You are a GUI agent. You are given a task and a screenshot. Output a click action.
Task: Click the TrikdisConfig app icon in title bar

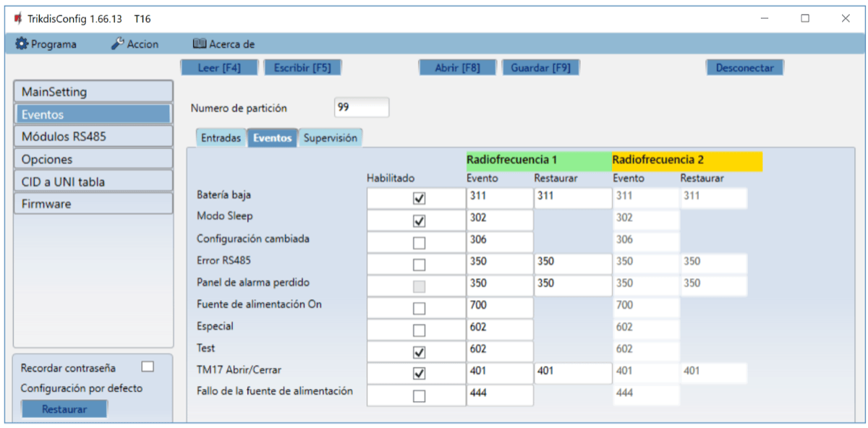17,18
